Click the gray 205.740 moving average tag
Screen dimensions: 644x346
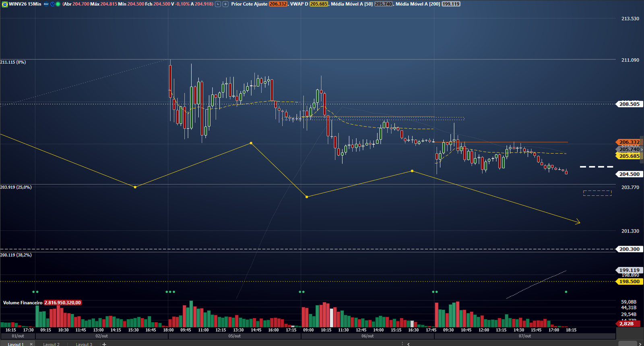629,149
